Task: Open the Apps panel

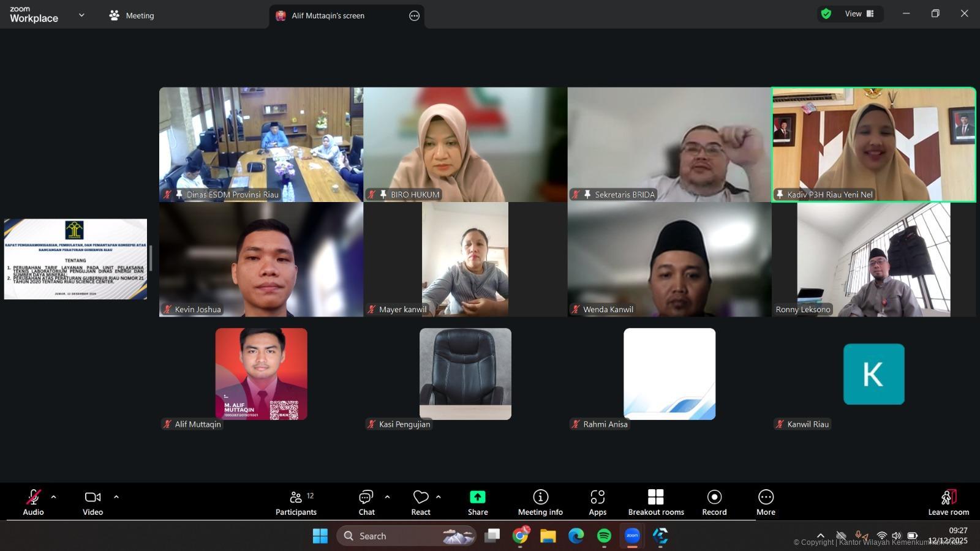Action: (x=597, y=502)
